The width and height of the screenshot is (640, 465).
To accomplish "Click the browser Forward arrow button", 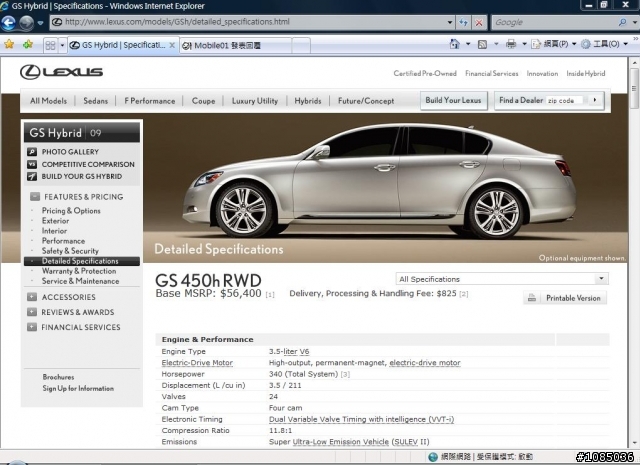I will [x=27, y=23].
